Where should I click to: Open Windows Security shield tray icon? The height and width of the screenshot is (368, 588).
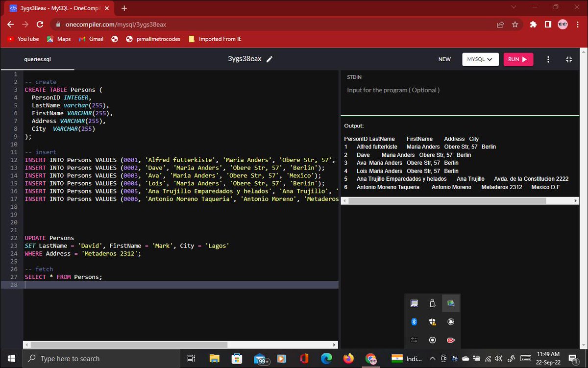click(432, 321)
